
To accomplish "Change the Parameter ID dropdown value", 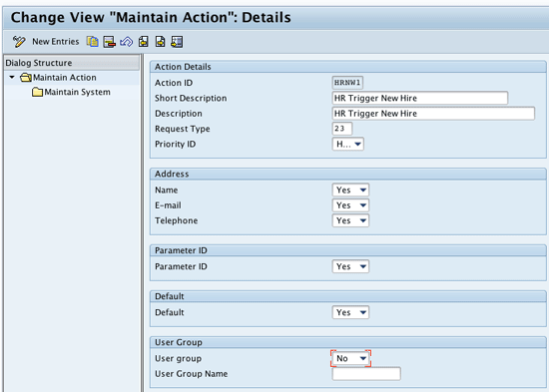I will 350,266.
